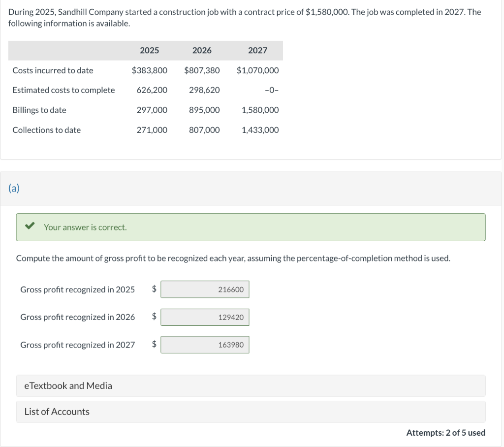The width and height of the screenshot is (504, 447).
Task: Click the 'Attempts: 2 of 5 used' text
Action: pyautogui.click(x=446, y=433)
